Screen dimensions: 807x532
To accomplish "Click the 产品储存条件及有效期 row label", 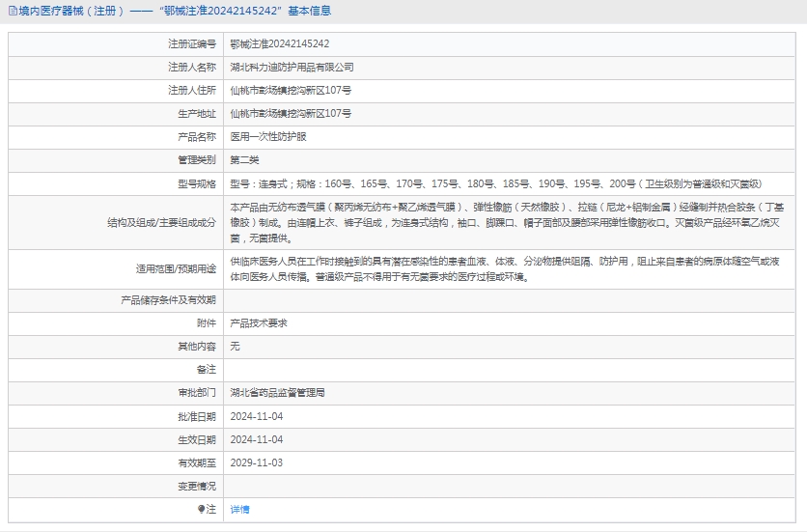I will click(x=168, y=300).
